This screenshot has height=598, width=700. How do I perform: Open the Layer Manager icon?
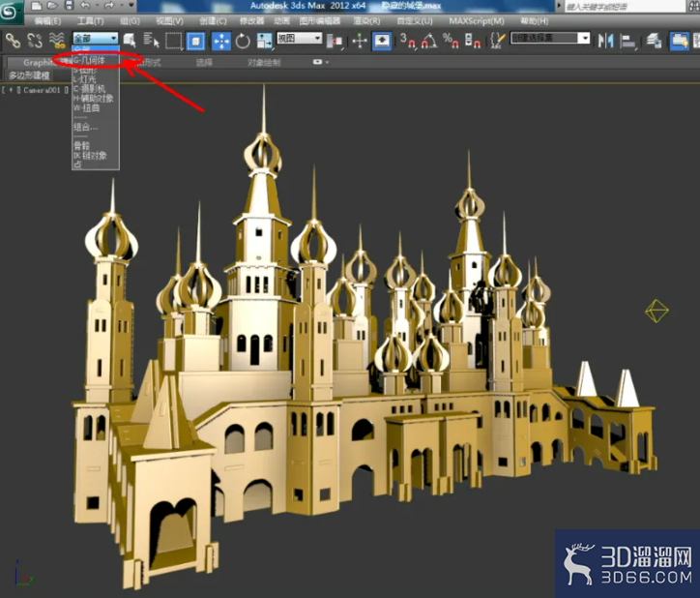654,41
